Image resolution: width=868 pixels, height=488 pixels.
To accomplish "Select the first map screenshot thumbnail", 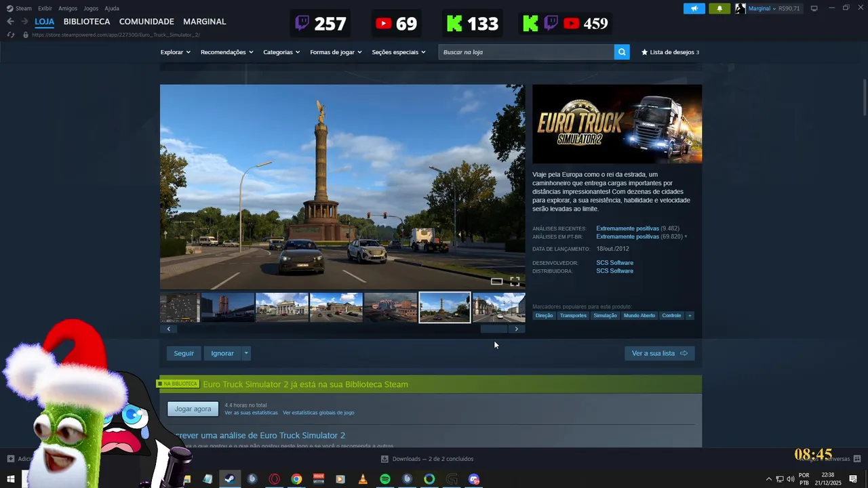I will (180, 308).
